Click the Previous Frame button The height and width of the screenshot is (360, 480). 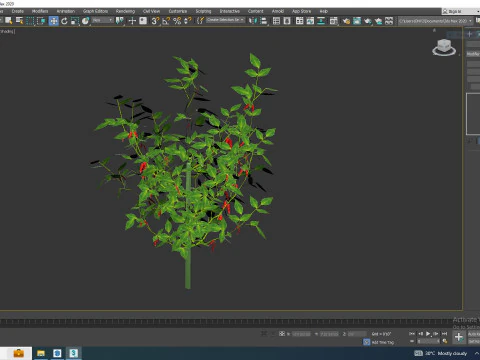[420, 334]
